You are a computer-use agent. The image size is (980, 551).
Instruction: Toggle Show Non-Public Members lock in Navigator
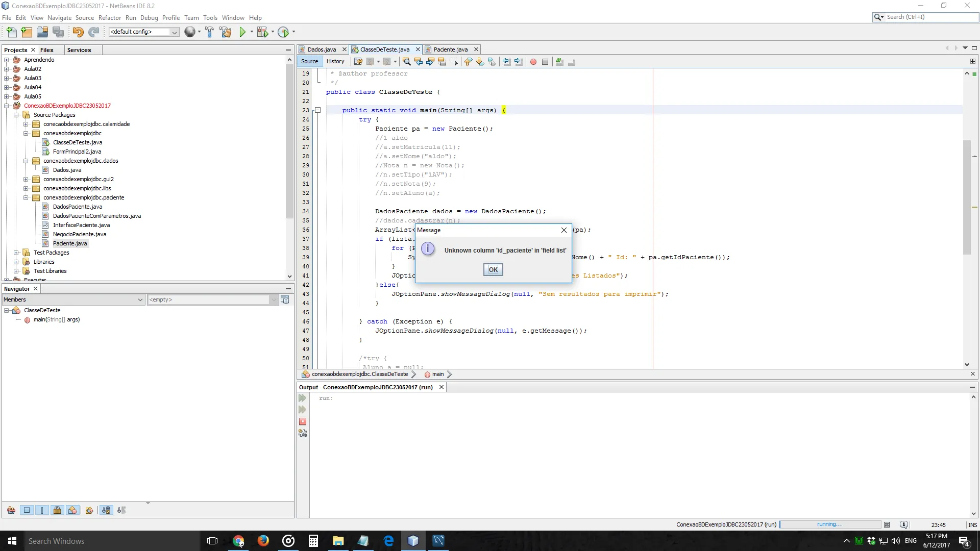pos(57,510)
